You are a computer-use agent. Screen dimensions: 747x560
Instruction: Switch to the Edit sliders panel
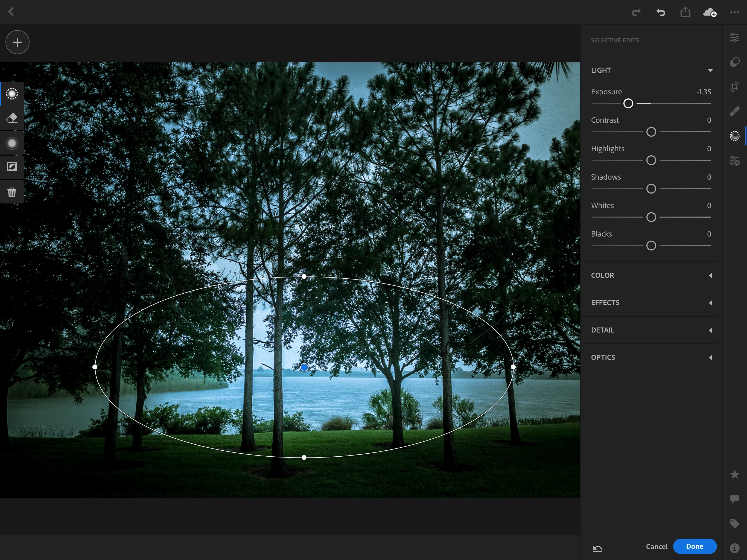point(734,37)
